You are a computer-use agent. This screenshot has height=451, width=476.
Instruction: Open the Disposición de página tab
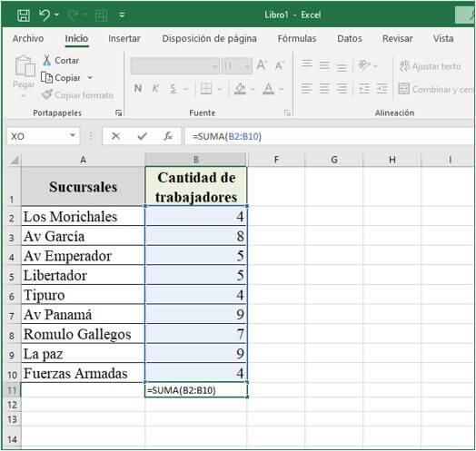coord(209,38)
